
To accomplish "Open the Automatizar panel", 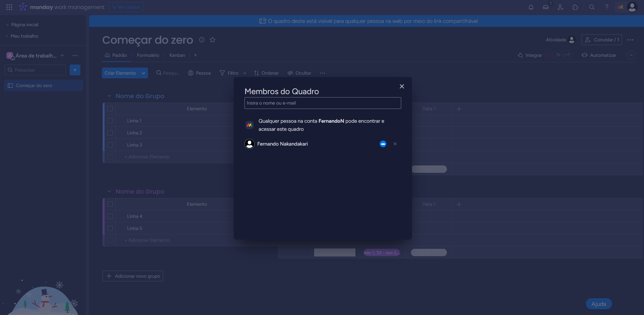I will click(599, 55).
